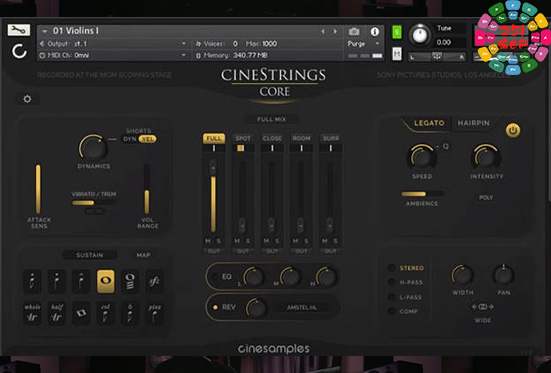Screen dimensions: 551x373
Task: Open the FULL MIX preset selector
Action: click(x=272, y=120)
